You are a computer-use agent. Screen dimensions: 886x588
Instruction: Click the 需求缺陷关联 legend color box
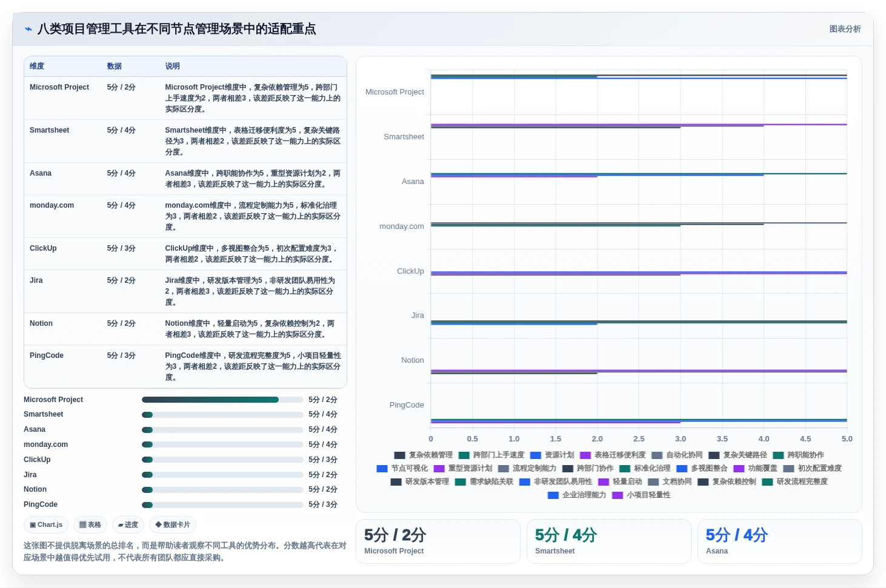pos(461,482)
